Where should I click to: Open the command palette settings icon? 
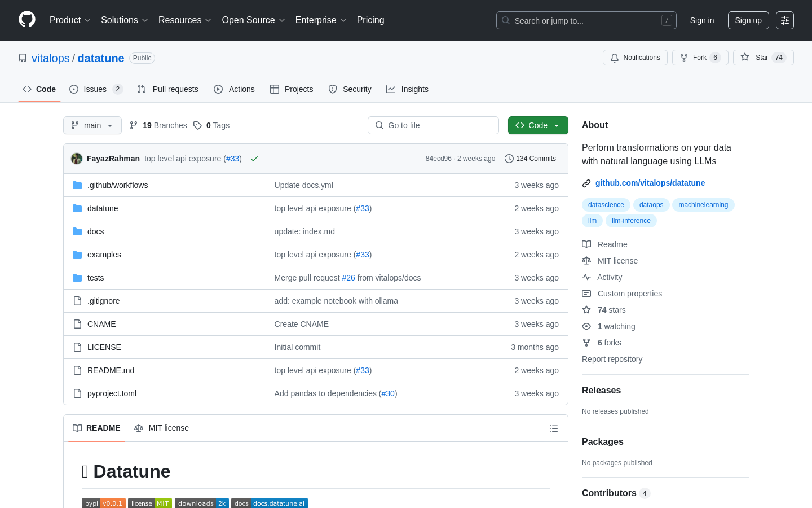785,20
